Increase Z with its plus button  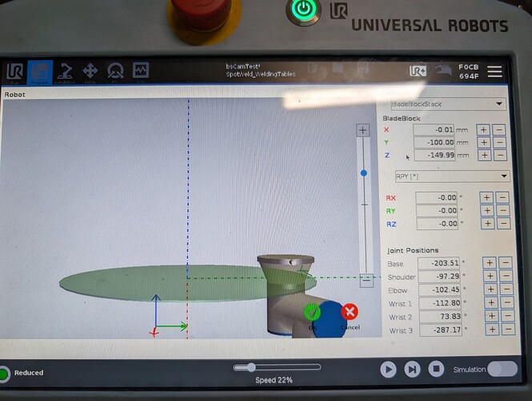[x=485, y=155]
